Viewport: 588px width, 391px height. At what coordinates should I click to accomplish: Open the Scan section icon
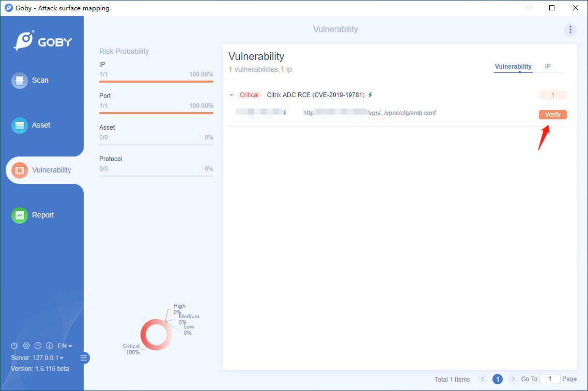pos(20,80)
